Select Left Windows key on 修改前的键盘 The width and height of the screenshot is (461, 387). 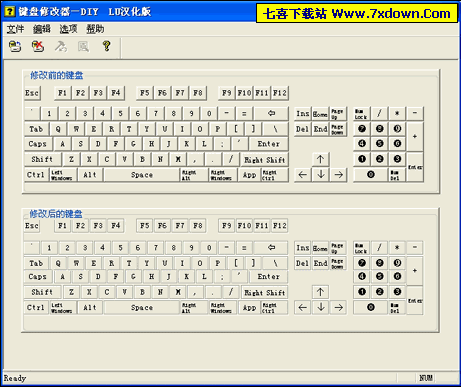coord(63,175)
